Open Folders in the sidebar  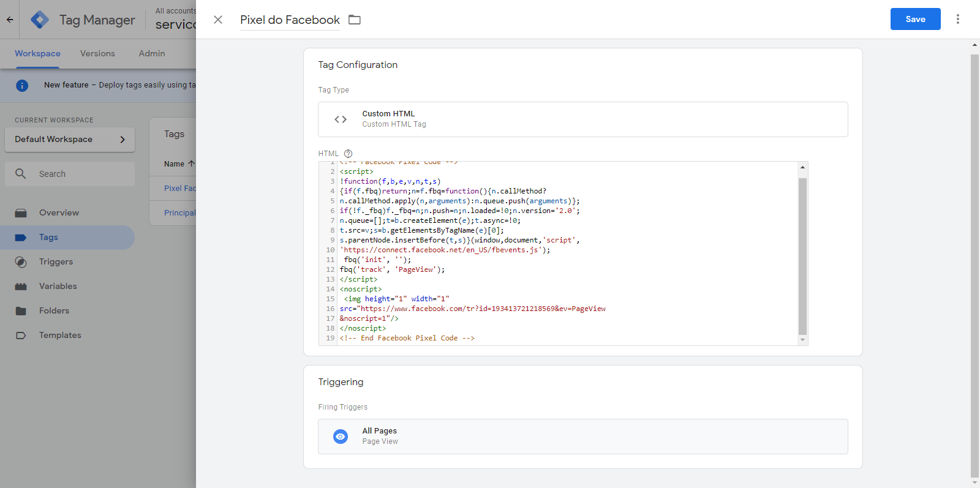[54, 310]
